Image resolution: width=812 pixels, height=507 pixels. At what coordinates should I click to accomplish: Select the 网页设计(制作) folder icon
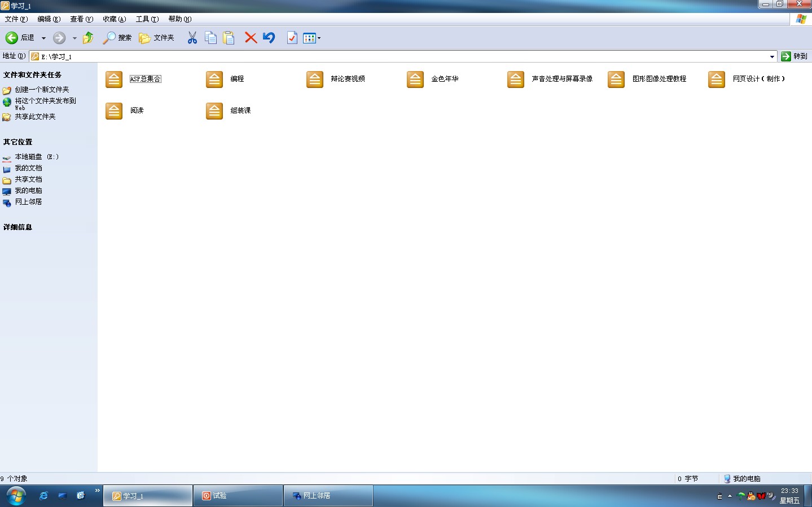pyautogui.click(x=717, y=79)
